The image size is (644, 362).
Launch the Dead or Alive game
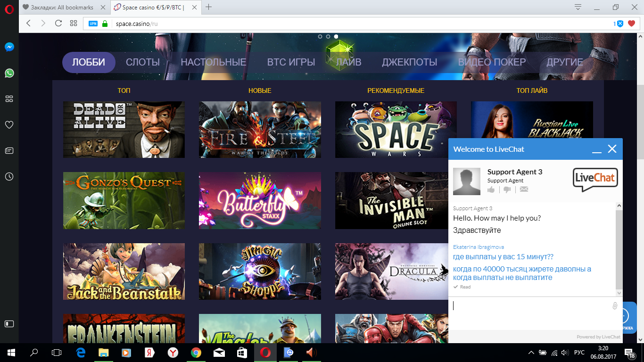(124, 130)
